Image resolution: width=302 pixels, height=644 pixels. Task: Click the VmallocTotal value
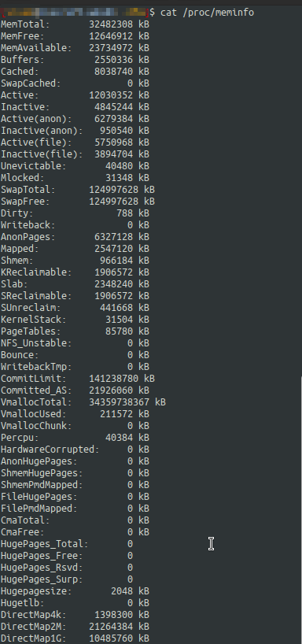point(120,402)
